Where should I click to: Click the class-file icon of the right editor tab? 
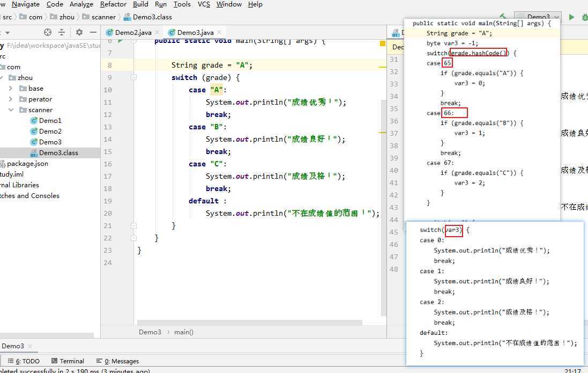tap(395, 33)
